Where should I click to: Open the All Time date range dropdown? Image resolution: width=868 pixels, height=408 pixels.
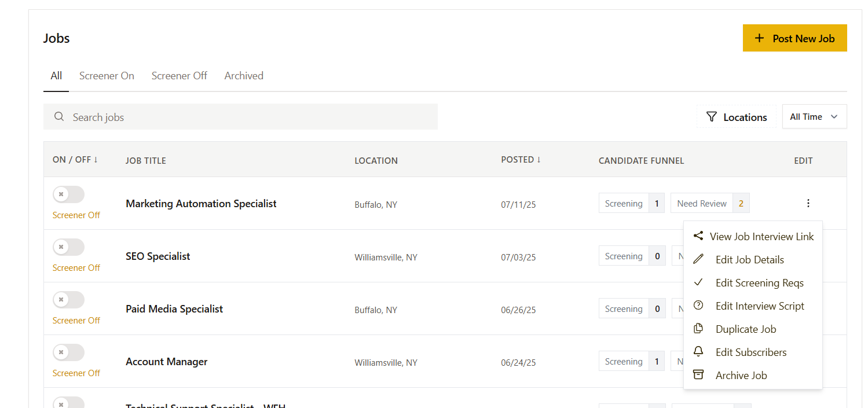click(814, 117)
